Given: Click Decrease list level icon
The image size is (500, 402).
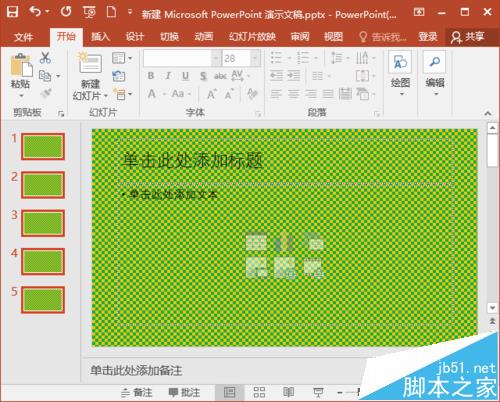Looking at the screenshot, I should tap(276, 76).
